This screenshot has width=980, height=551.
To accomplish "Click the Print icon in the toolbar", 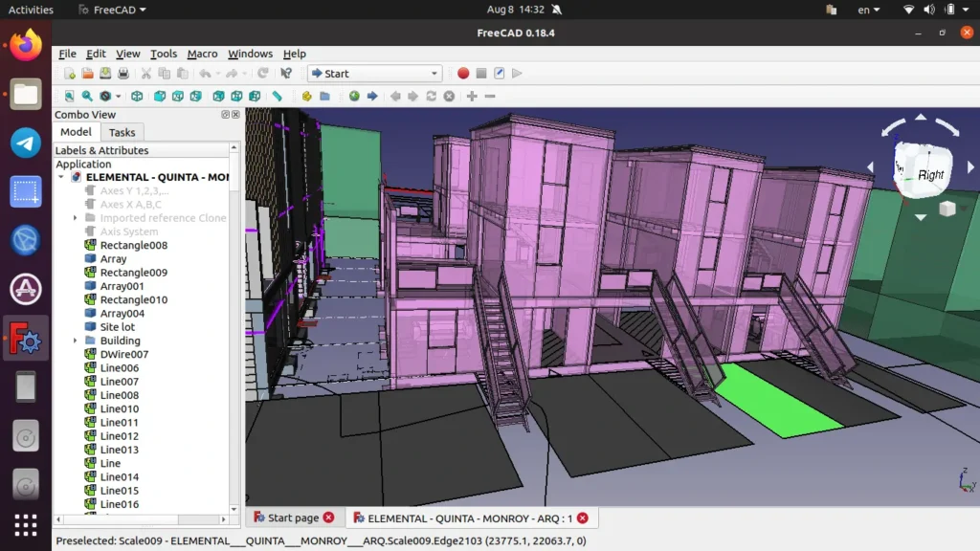I will pyautogui.click(x=122, y=74).
